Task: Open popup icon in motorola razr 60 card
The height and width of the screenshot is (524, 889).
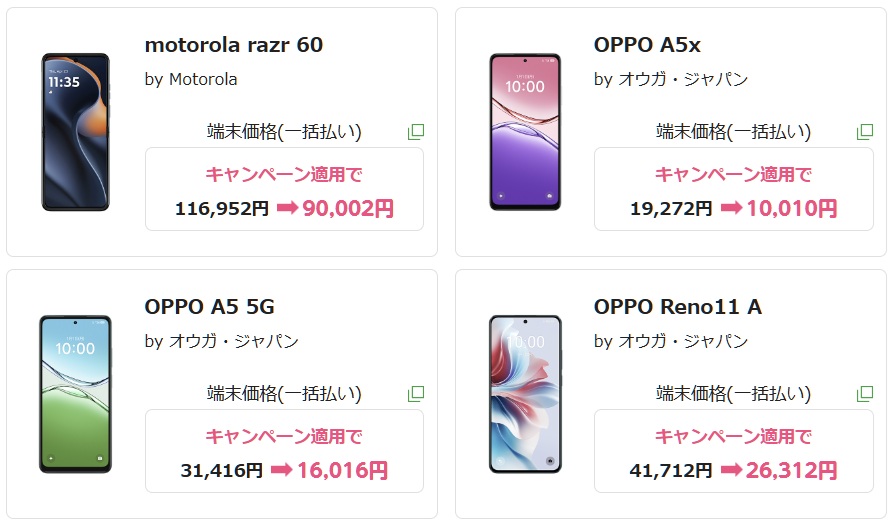Action: click(416, 132)
